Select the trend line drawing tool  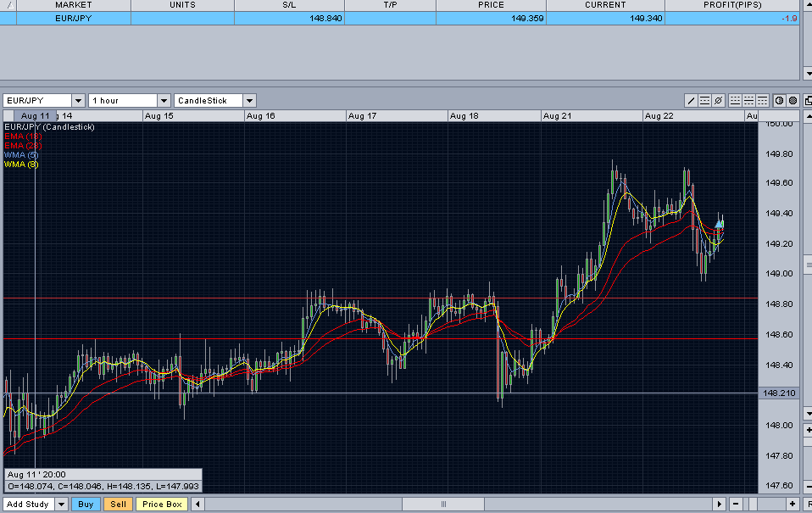tap(691, 101)
